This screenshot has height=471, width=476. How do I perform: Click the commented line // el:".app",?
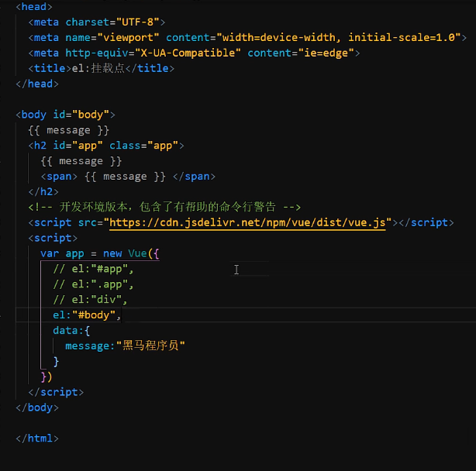(x=94, y=284)
